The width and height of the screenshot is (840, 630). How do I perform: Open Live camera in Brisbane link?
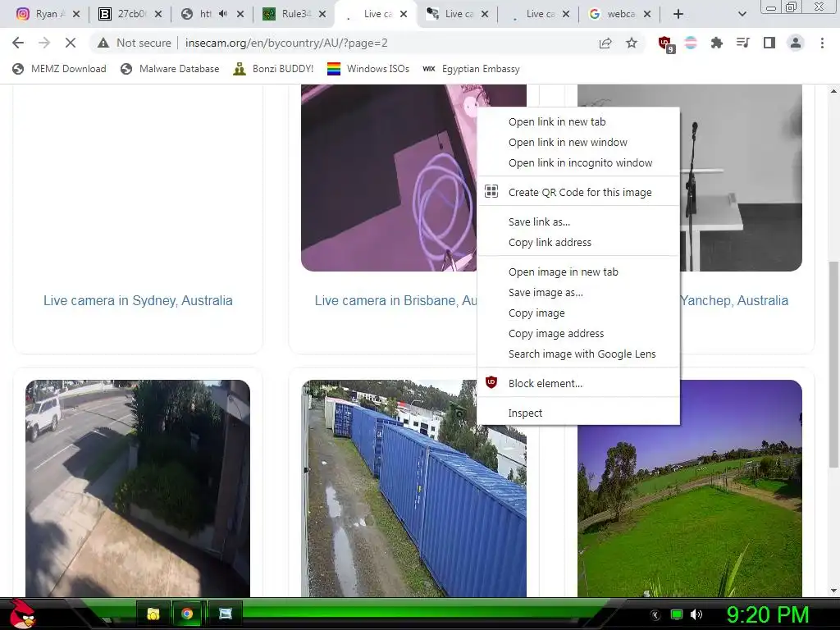coord(395,300)
